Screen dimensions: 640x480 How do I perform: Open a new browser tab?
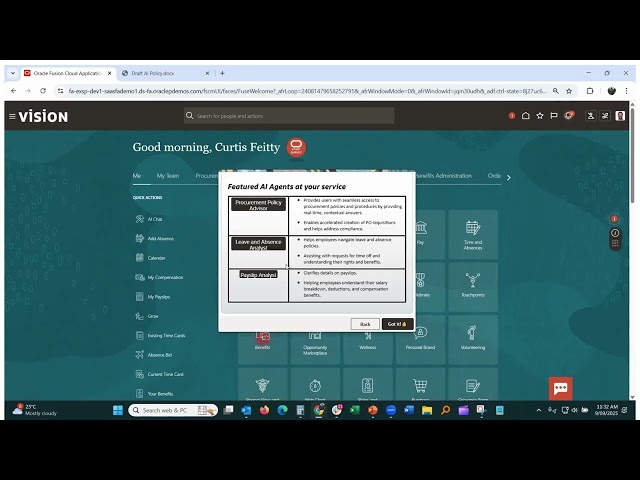[x=222, y=73]
